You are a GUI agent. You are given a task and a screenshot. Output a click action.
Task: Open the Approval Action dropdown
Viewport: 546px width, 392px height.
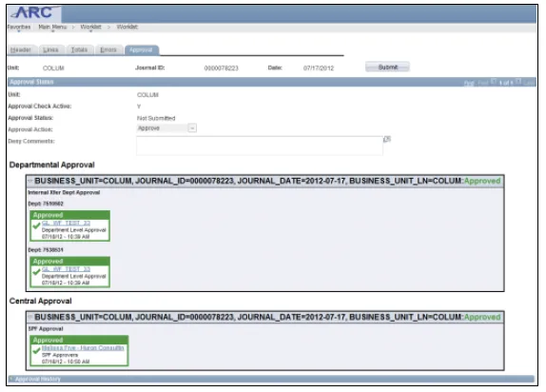point(166,128)
